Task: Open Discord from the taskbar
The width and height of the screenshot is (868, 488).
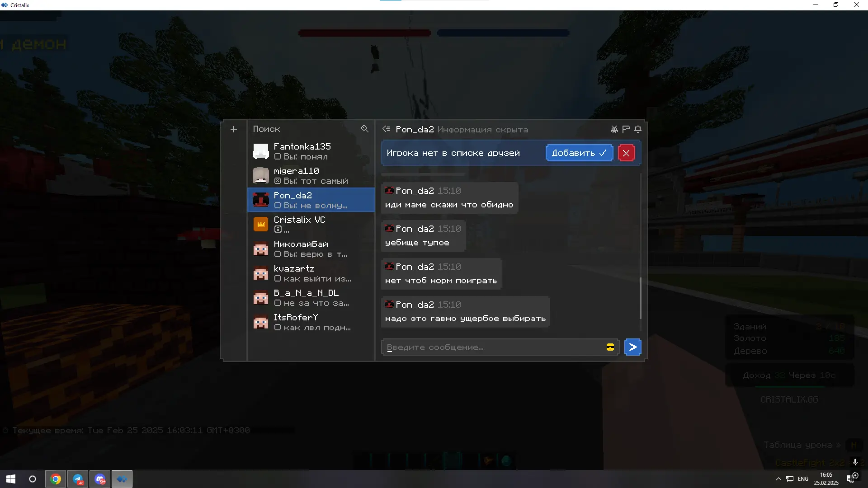Action: tap(100, 479)
